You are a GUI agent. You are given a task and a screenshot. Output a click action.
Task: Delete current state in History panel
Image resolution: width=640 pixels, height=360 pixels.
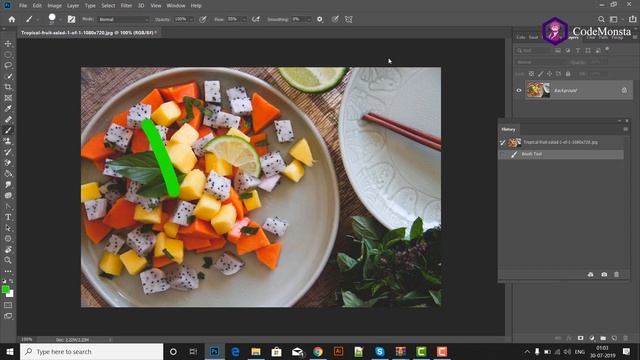click(x=616, y=274)
